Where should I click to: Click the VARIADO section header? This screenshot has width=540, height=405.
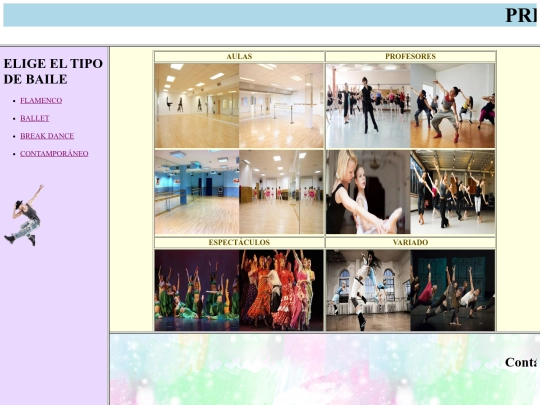coord(410,242)
